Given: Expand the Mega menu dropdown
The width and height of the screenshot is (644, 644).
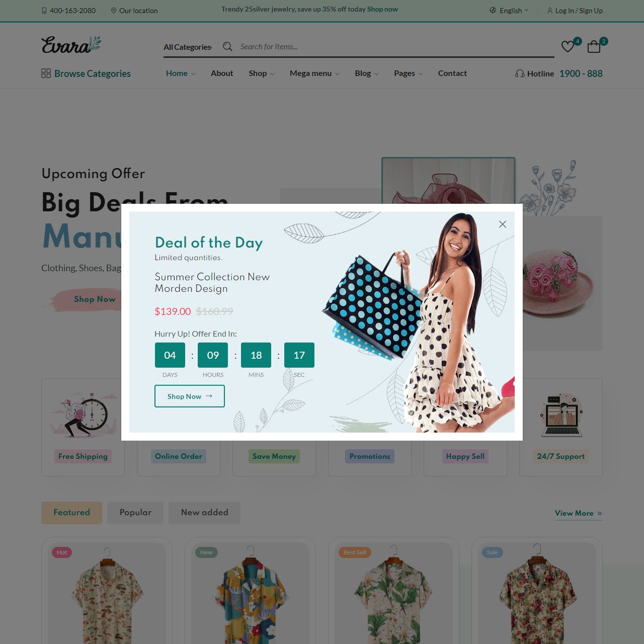Looking at the screenshot, I should coord(314,73).
